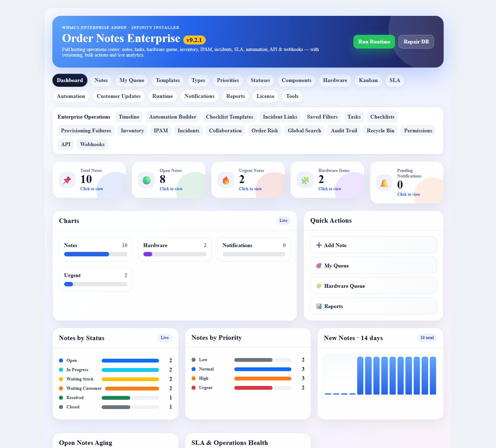Click the bell icon for Pending Notifications
The height and width of the screenshot is (448, 496).
(384, 183)
